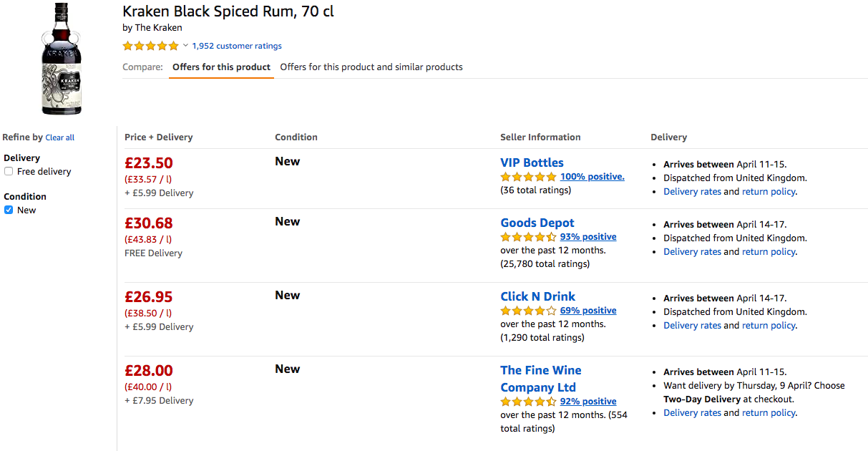Click the Kraken rum bottle thumbnail
The width and height of the screenshot is (868, 451).
click(x=61, y=59)
